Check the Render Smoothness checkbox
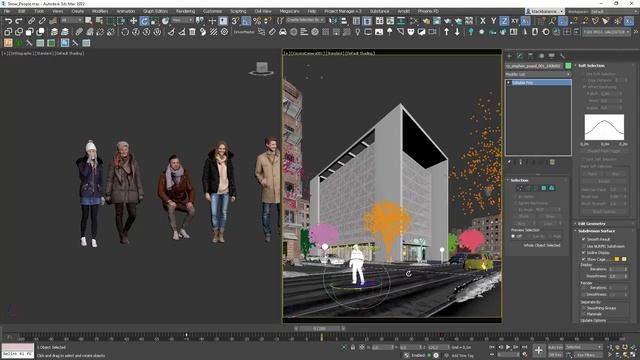This screenshot has width=640, height=360. 583,294
